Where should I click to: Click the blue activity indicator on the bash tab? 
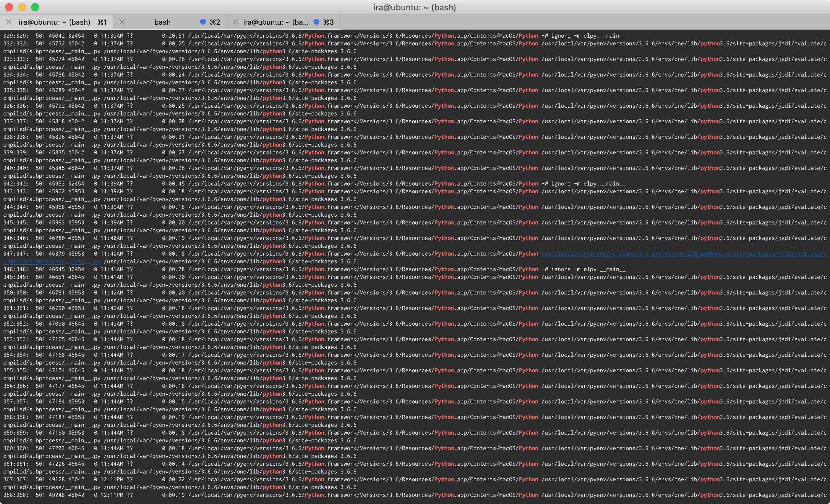(202, 22)
